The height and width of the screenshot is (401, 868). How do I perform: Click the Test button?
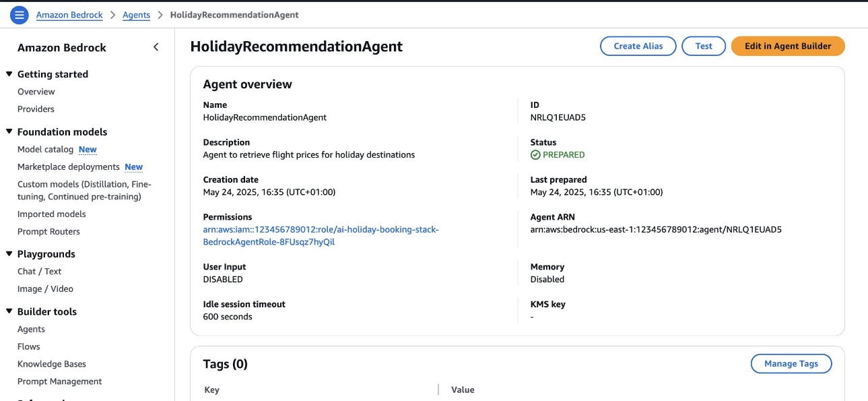pos(704,46)
